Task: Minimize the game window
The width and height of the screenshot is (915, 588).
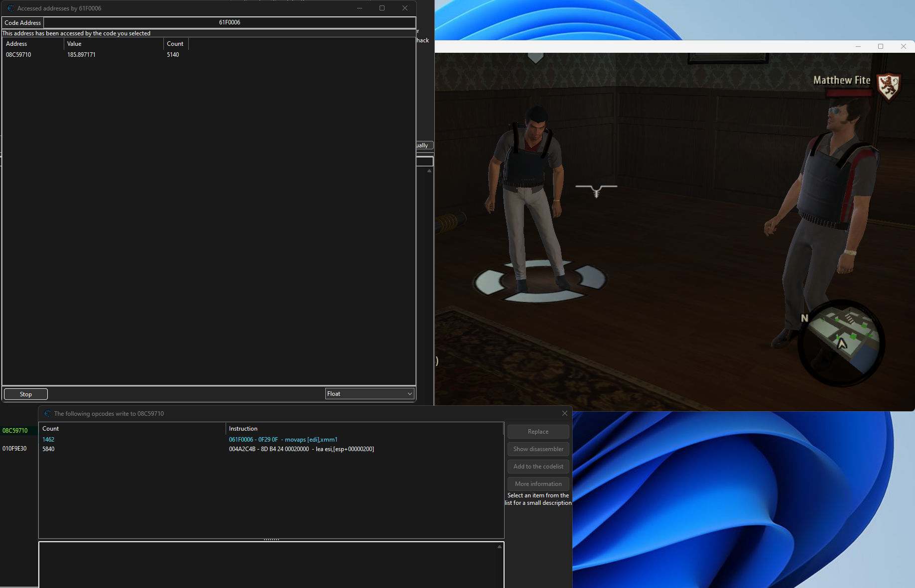Action: (858, 46)
